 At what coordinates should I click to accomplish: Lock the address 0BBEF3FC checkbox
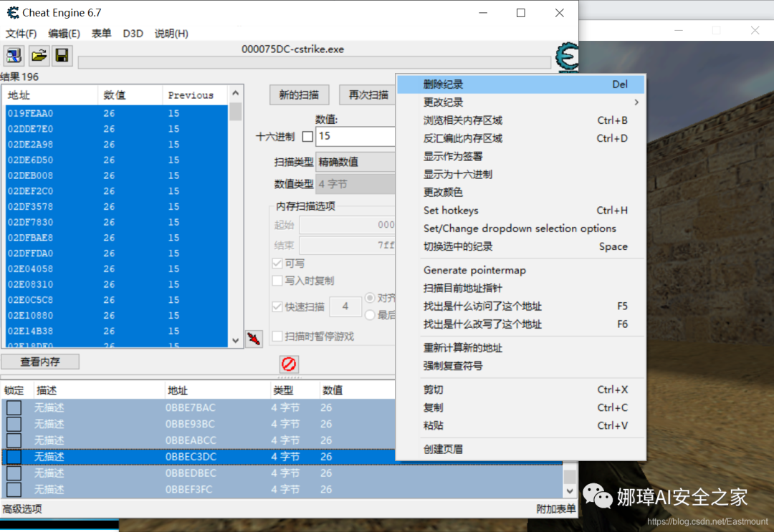[14, 489]
